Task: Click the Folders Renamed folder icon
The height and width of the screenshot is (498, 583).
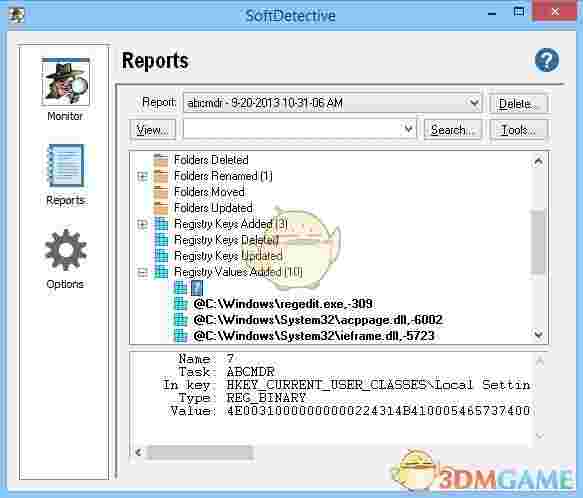Action: [161, 176]
